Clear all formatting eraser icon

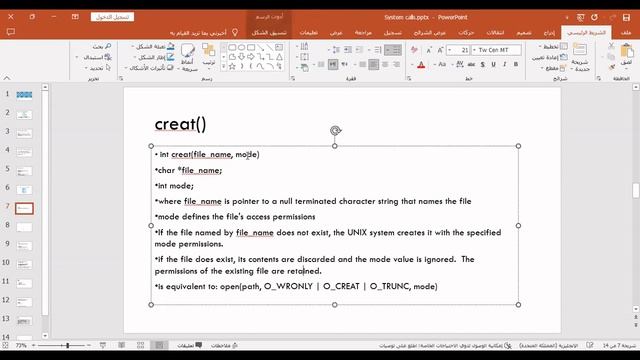[414, 50]
